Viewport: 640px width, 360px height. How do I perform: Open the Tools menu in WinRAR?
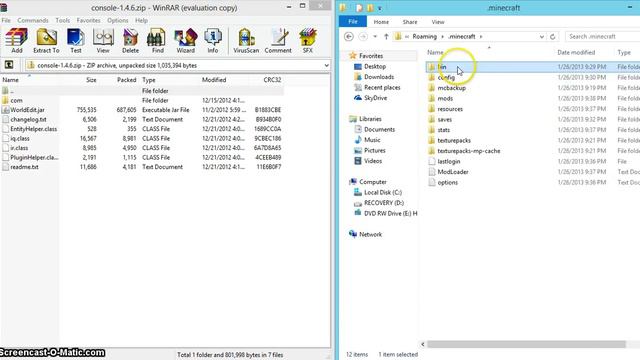point(62,20)
